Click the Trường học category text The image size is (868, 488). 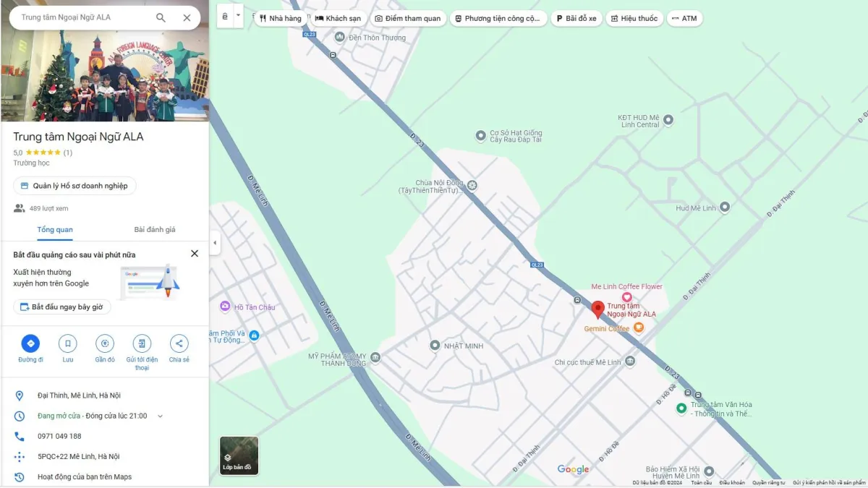tap(31, 163)
